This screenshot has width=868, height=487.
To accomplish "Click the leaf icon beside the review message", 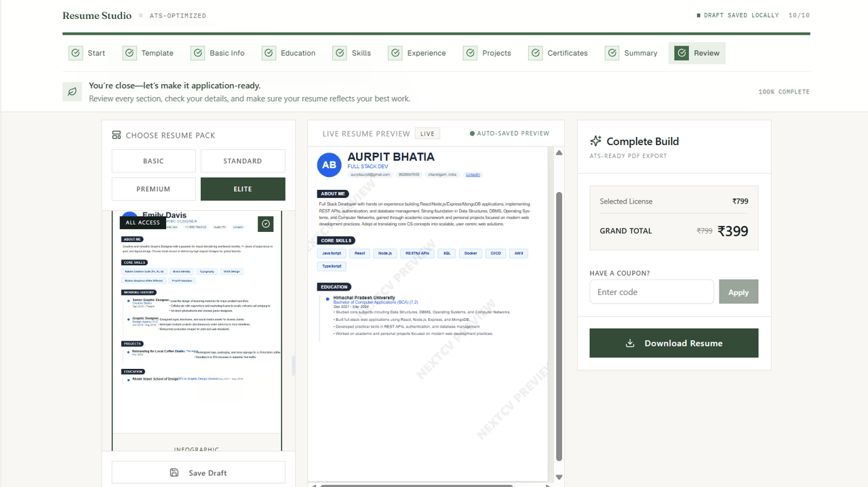I will (72, 92).
